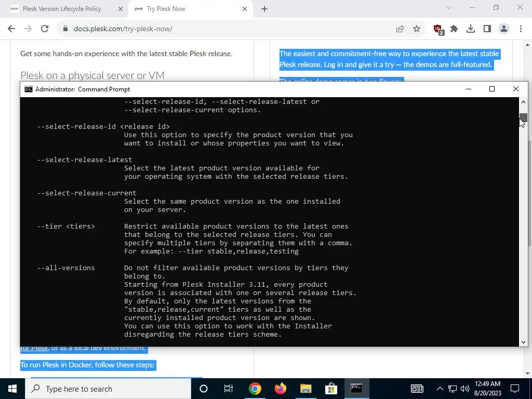Launch Google Chrome from the taskbar
The height and width of the screenshot is (399, 532).
point(255,389)
